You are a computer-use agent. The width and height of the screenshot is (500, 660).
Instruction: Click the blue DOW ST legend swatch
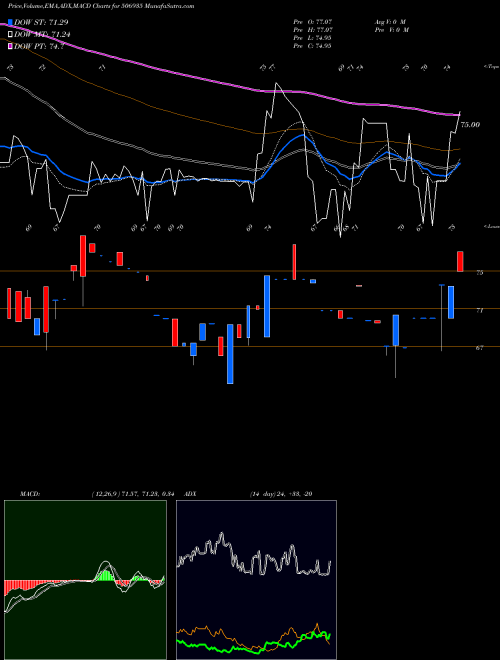tap(11, 23)
